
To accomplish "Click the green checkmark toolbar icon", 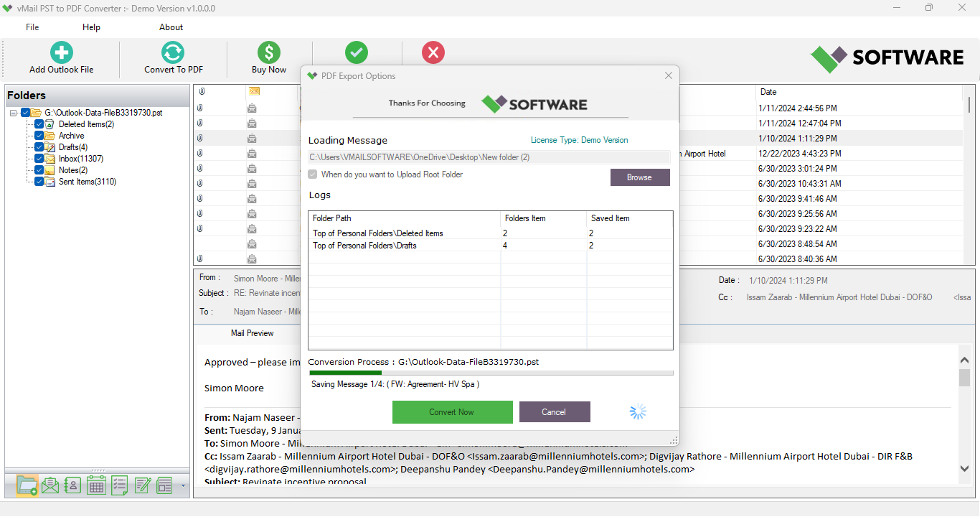I will (357, 52).
